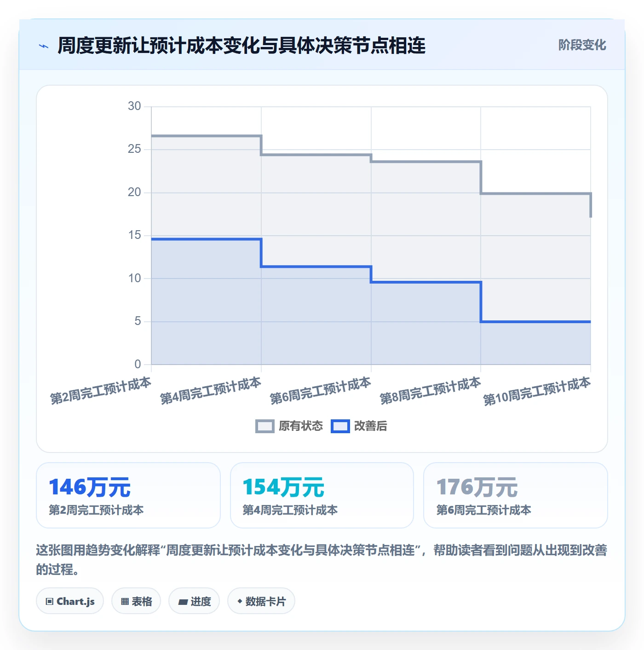
Task: Click the Chart.js tag icon
Action: (x=50, y=601)
